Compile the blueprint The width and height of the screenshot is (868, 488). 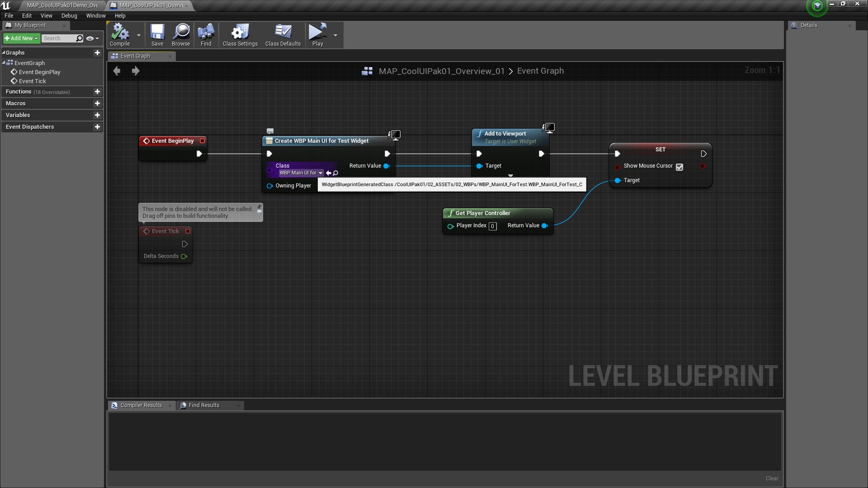(x=120, y=34)
